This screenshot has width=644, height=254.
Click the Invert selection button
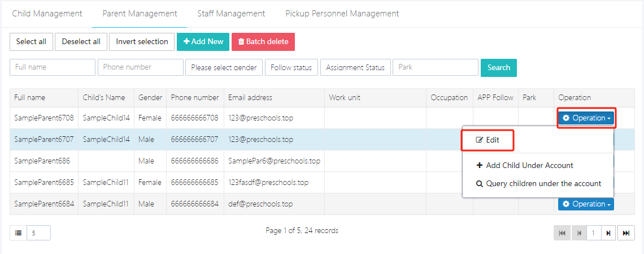click(x=142, y=41)
